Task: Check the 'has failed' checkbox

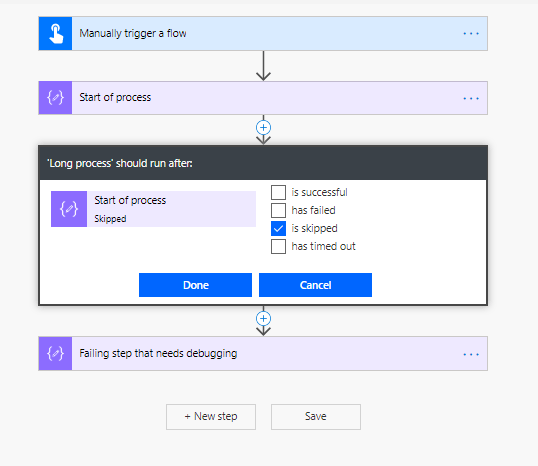Action: [278, 210]
